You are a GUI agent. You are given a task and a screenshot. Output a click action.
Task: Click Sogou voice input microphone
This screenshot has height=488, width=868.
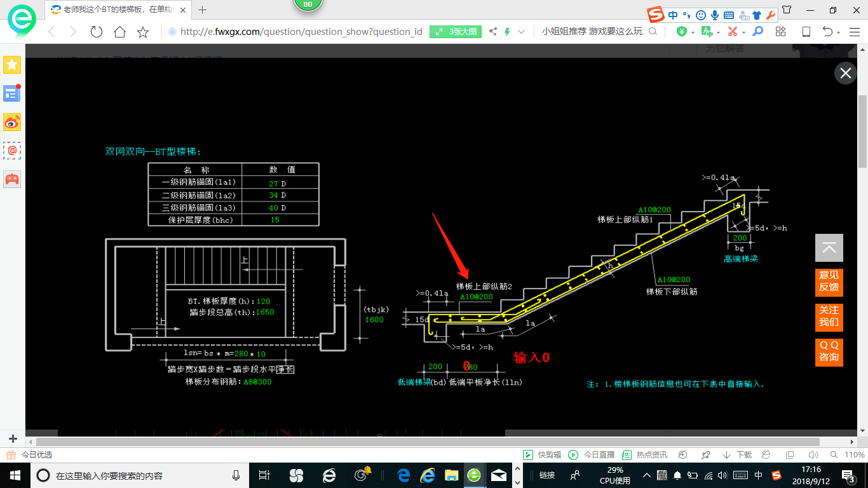(x=715, y=15)
